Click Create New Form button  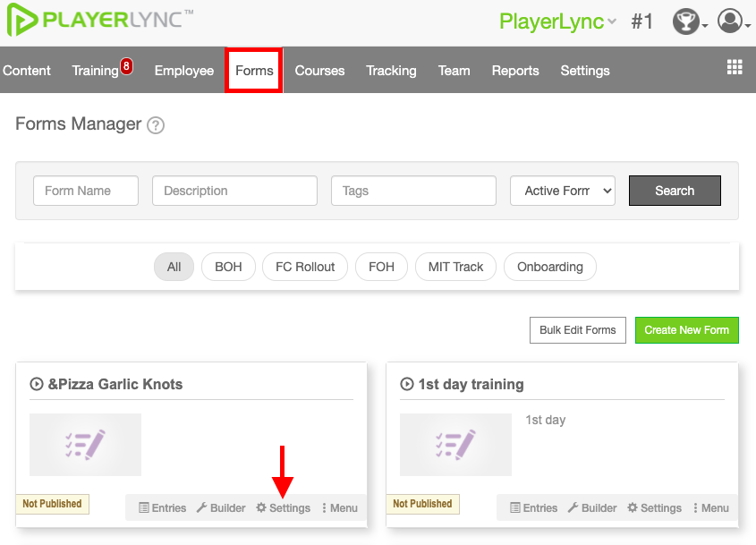(686, 330)
